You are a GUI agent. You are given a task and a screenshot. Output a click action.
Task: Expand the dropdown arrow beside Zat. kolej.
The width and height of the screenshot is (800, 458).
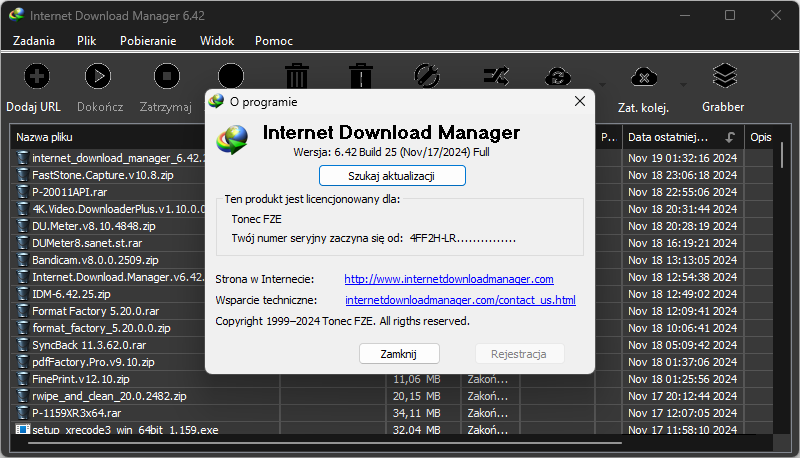click(683, 85)
